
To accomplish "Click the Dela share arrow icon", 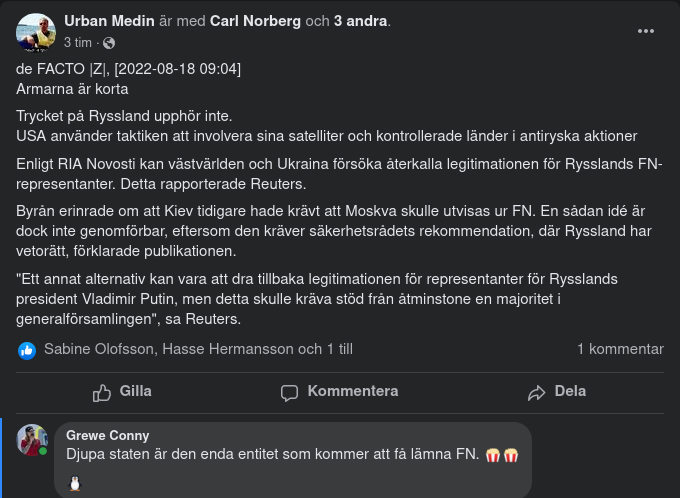I will pyautogui.click(x=537, y=392).
